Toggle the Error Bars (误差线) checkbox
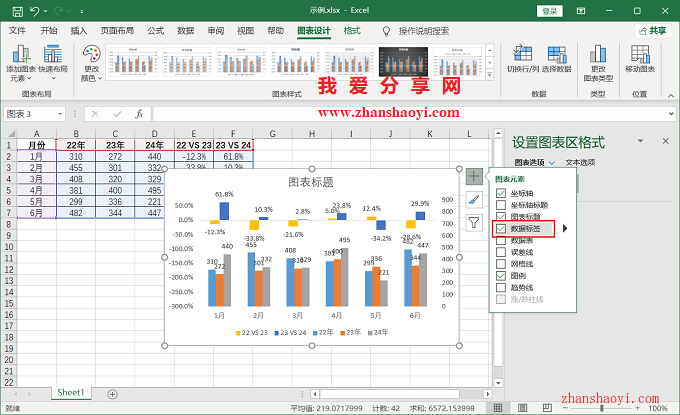 tap(501, 252)
